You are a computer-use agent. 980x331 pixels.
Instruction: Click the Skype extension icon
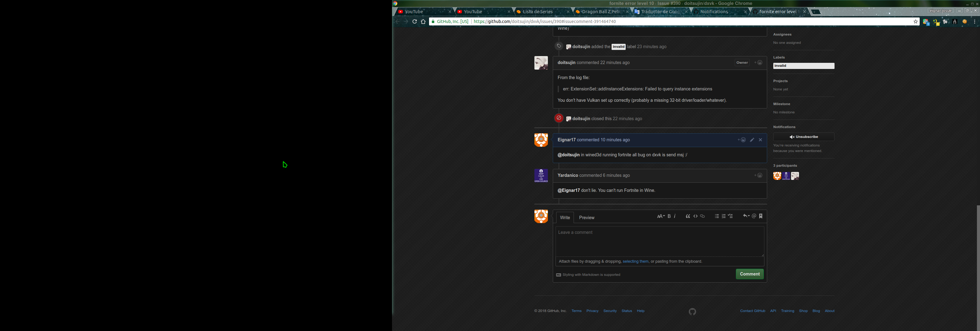click(x=926, y=22)
